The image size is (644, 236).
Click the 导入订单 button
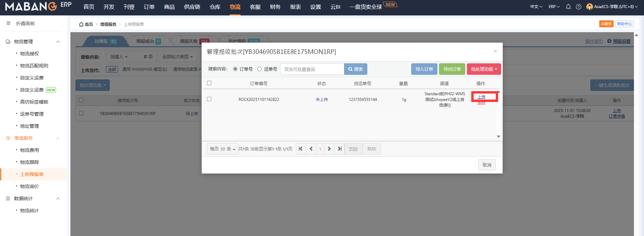tap(424, 69)
